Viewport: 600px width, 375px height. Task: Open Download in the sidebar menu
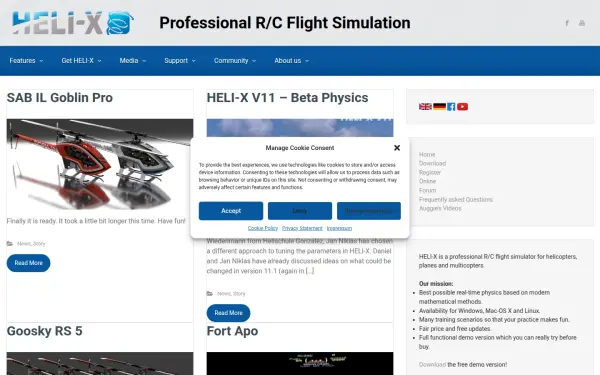tap(432, 163)
